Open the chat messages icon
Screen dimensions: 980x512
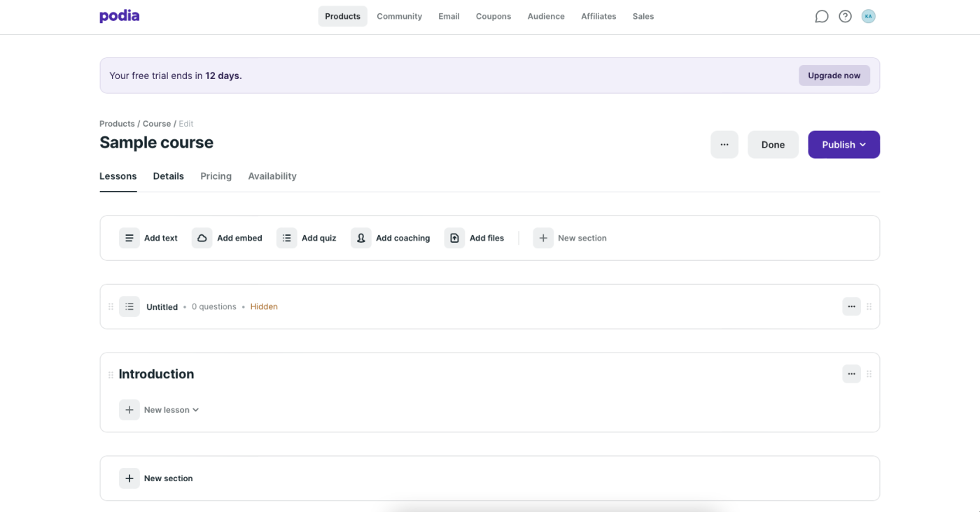pyautogui.click(x=822, y=16)
